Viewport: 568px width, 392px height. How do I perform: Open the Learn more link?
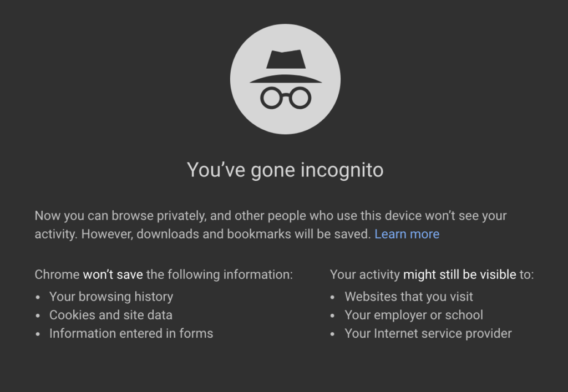click(x=407, y=234)
